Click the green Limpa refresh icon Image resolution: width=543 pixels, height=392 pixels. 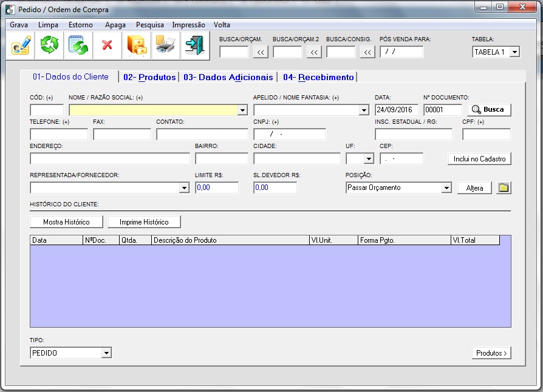[49, 46]
